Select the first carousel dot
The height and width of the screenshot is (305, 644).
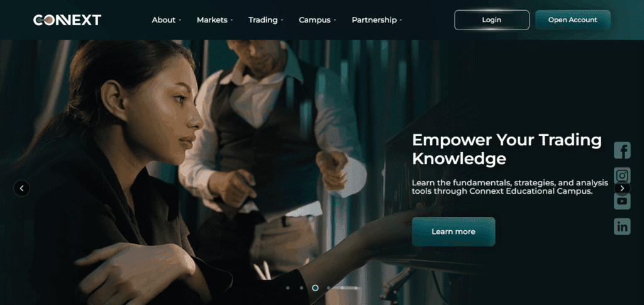(287, 288)
